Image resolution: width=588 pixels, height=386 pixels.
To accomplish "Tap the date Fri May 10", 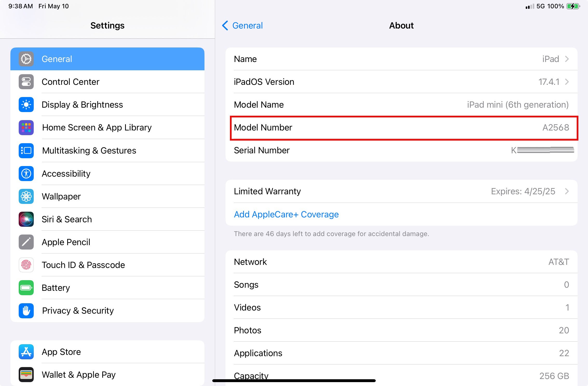I will coord(53,6).
